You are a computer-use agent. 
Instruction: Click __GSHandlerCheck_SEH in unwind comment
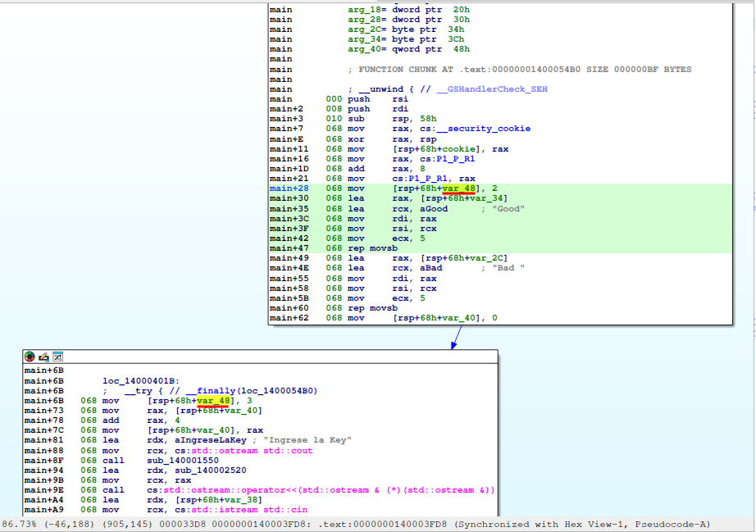pos(492,89)
